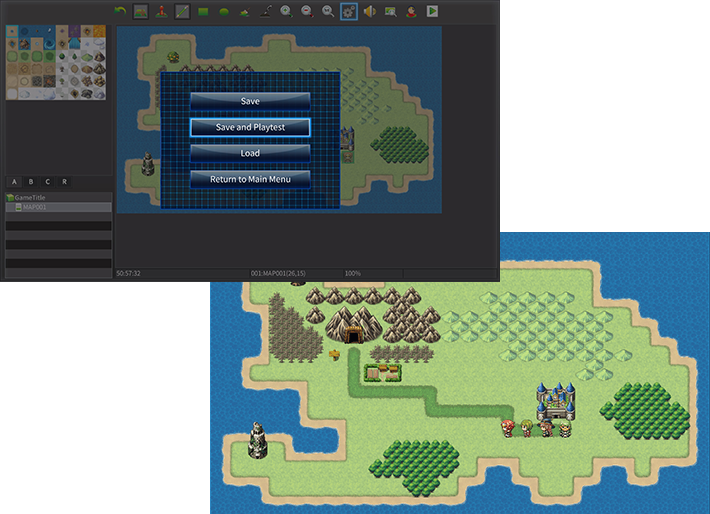The image size is (710, 514).
Task: Click the Zoom Out magnifier icon
Action: pos(307,11)
